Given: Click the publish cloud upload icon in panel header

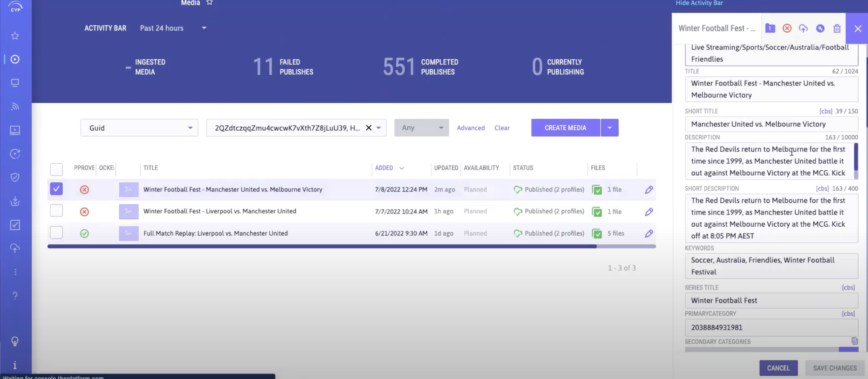Looking at the screenshot, I should point(803,28).
